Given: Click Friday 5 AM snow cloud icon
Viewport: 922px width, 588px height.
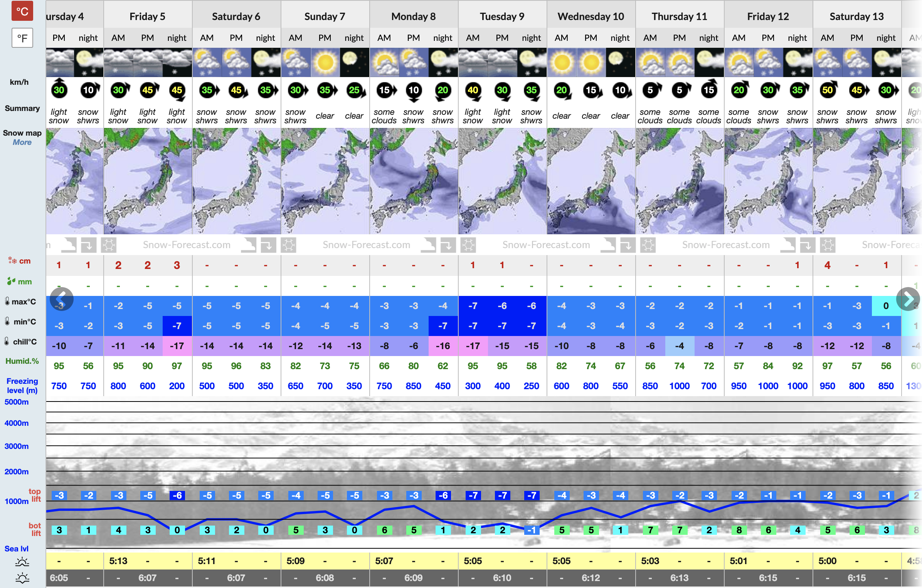Looking at the screenshot, I should coord(118,62).
